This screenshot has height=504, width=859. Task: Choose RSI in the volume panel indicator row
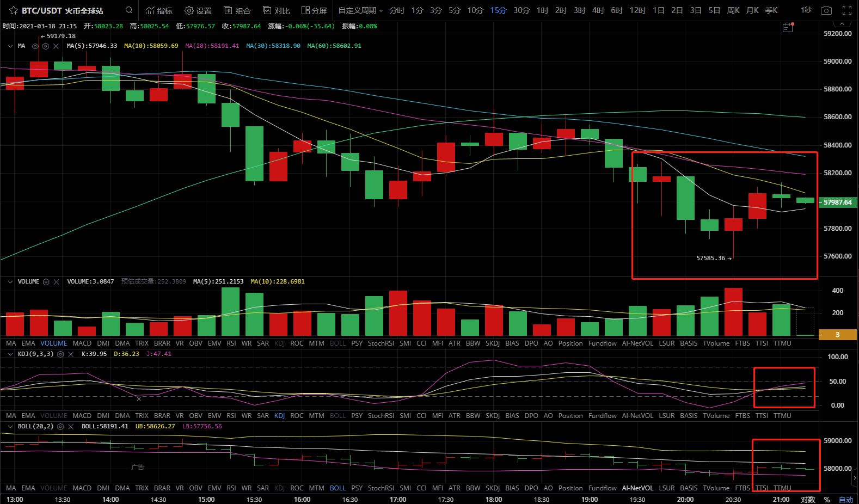[x=231, y=343]
